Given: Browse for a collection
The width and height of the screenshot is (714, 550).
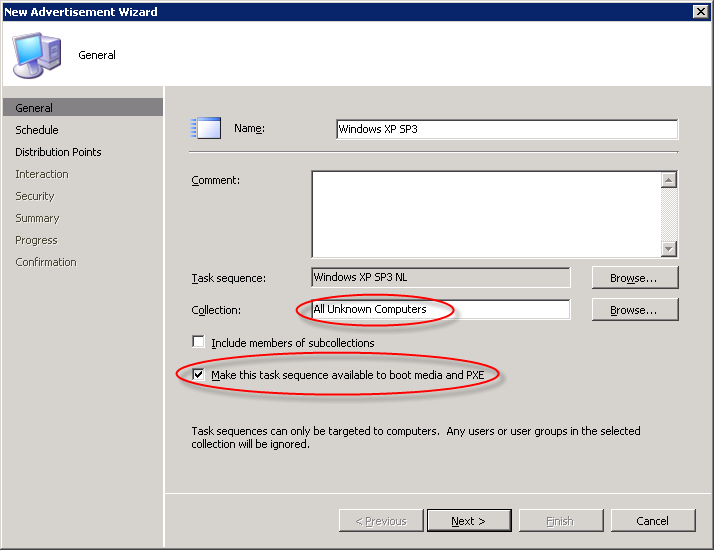Looking at the screenshot, I should tap(635, 310).
